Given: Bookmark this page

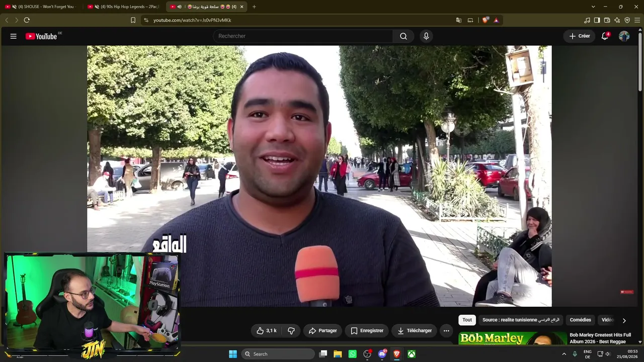Looking at the screenshot, I should click(x=133, y=20).
